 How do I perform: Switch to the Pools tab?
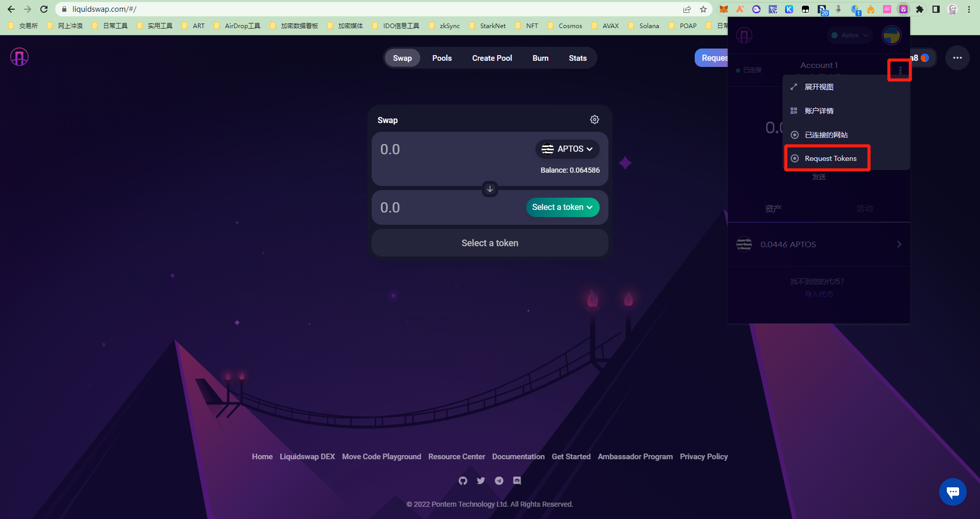[x=442, y=58]
